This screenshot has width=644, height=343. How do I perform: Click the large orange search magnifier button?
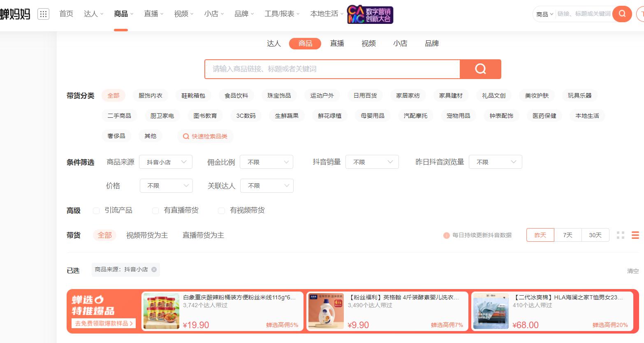click(480, 69)
